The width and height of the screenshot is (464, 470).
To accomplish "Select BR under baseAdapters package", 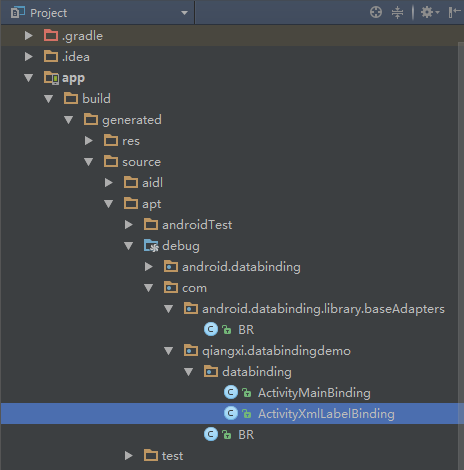I will click(246, 330).
